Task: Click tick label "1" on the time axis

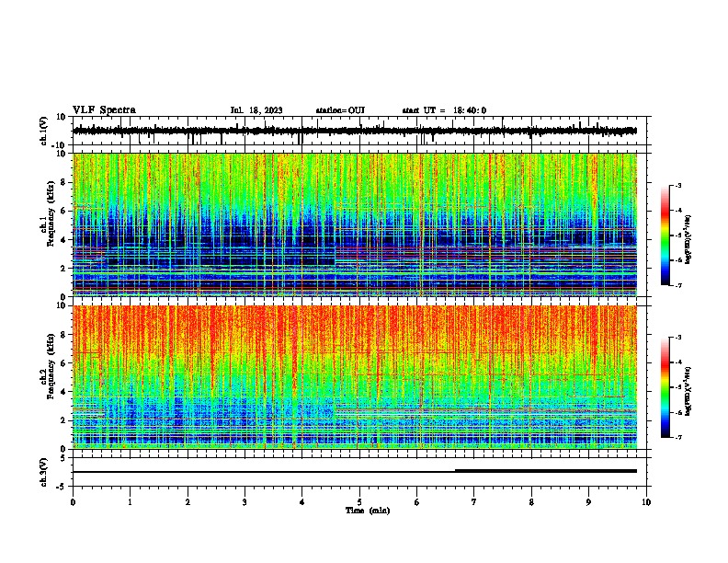Action: coord(130,502)
